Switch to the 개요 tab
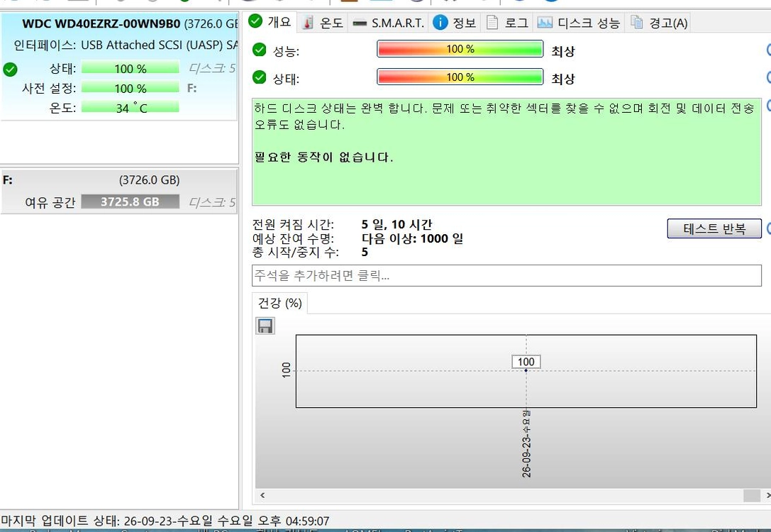Image resolution: width=771 pixels, height=532 pixels. point(270,22)
